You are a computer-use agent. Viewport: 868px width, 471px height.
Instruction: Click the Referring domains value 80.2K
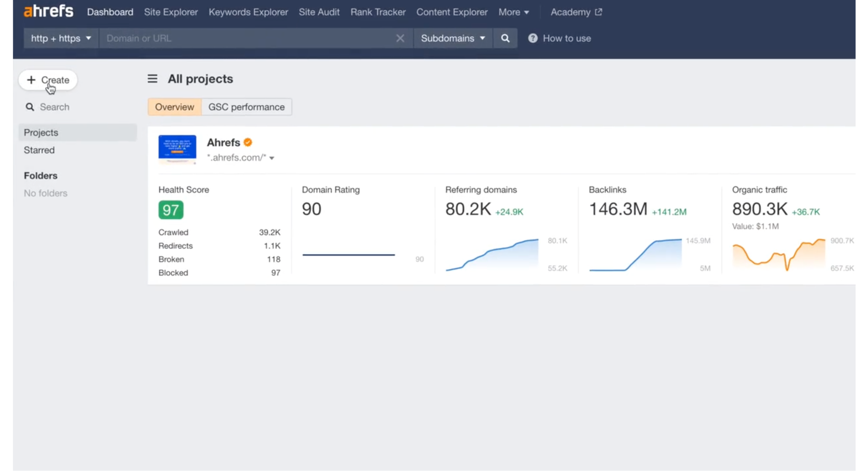(x=468, y=209)
